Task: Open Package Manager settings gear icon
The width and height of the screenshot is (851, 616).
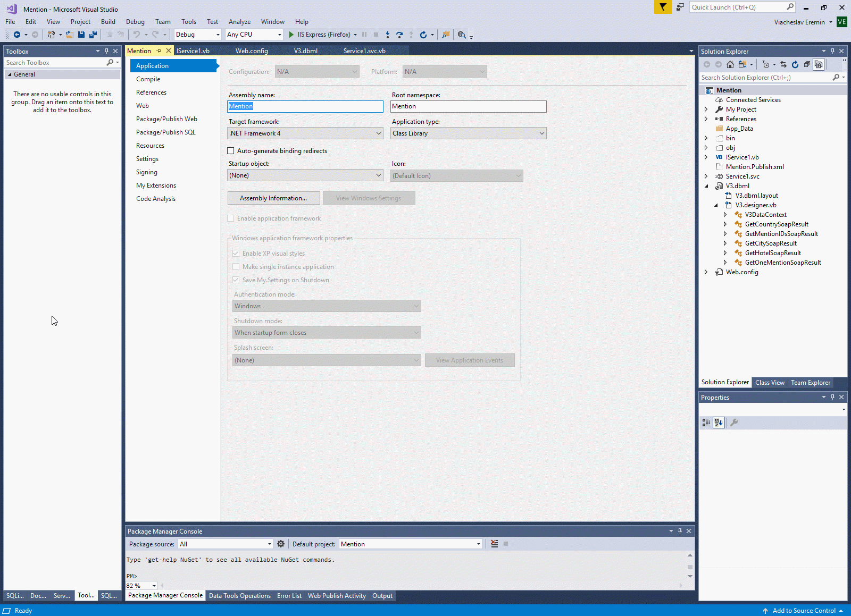Action: (281, 544)
